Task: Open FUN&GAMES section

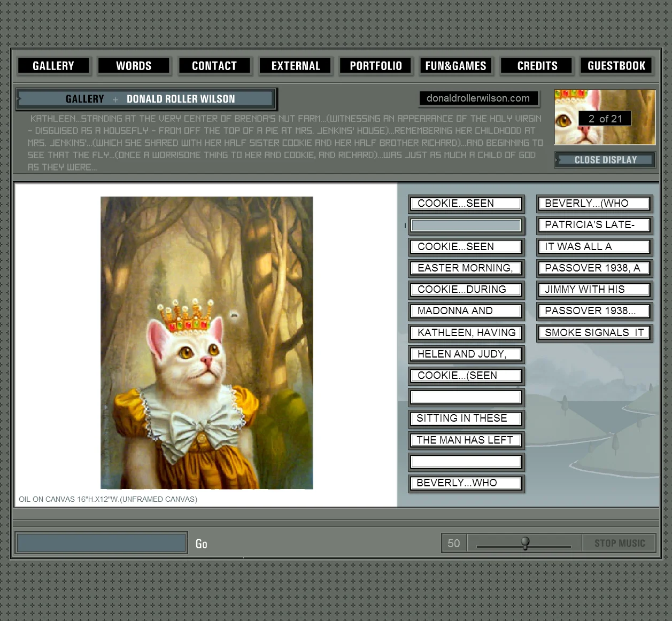Action: pos(455,66)
